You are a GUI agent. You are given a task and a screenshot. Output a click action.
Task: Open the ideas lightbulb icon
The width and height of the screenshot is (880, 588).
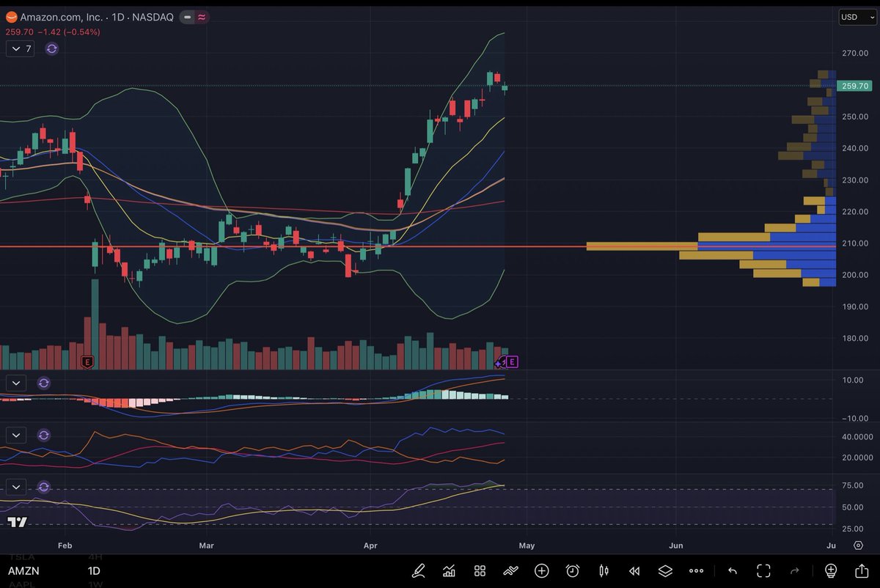(x=831, y=570)
